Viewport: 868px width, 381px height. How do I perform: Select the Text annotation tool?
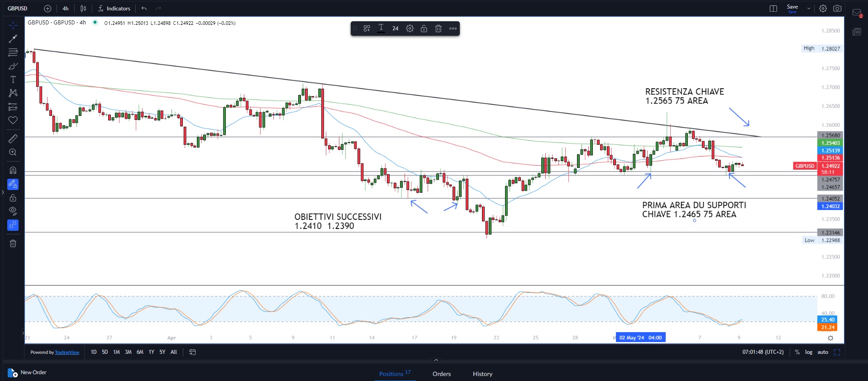13,80
